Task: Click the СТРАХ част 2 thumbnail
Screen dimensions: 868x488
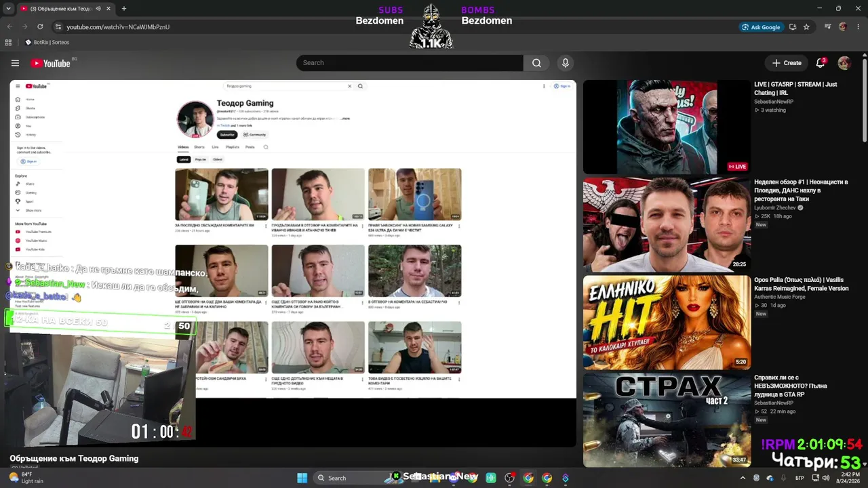Action: point(667,420)
